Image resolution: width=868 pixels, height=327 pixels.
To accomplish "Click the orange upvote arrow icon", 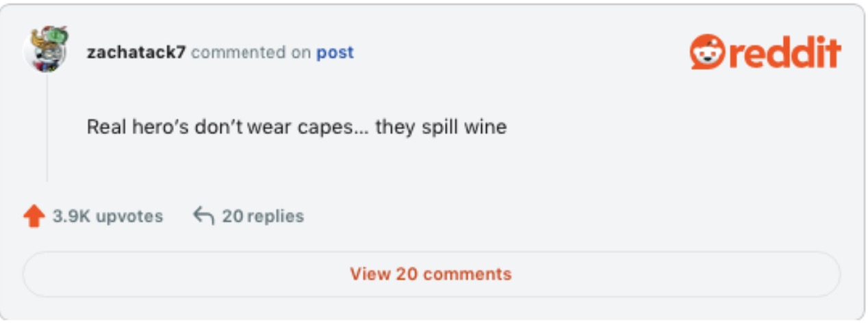I will [x=34, y=216].
